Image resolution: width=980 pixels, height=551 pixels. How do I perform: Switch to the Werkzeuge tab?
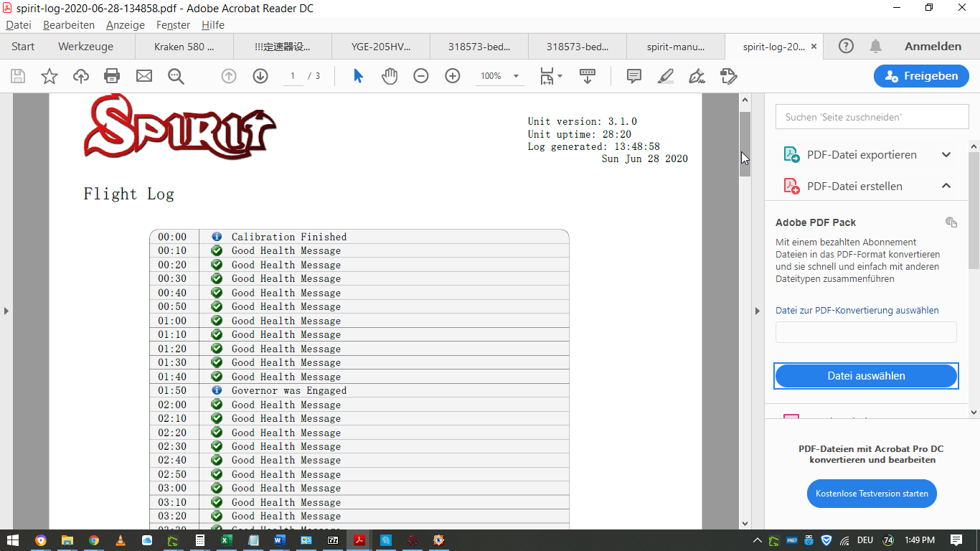85,47
